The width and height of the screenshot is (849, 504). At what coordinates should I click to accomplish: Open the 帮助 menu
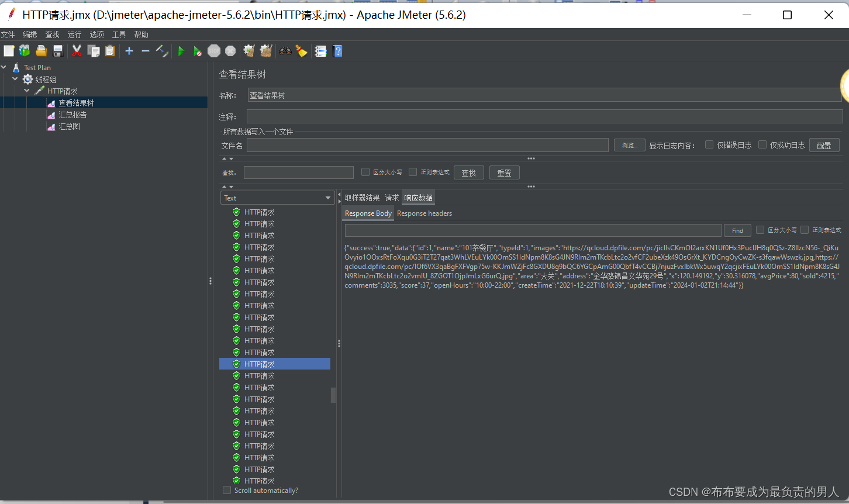[x=141, y=34]
